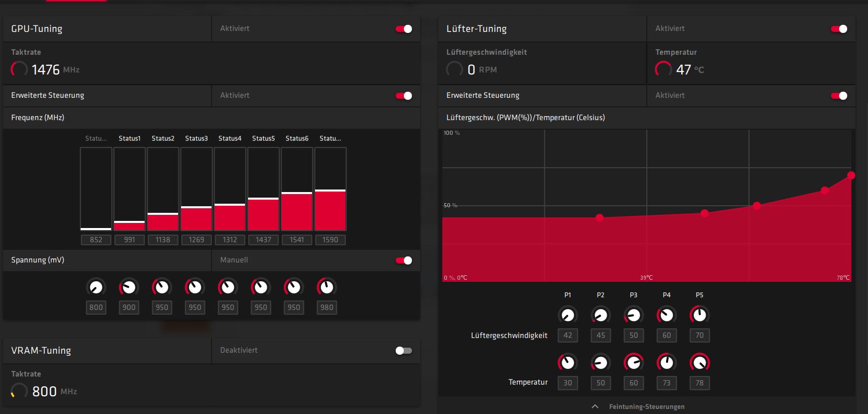Screen dimensions: 868x414
Task: Select the Status2 frequency bar
Action: click(163, 189)
